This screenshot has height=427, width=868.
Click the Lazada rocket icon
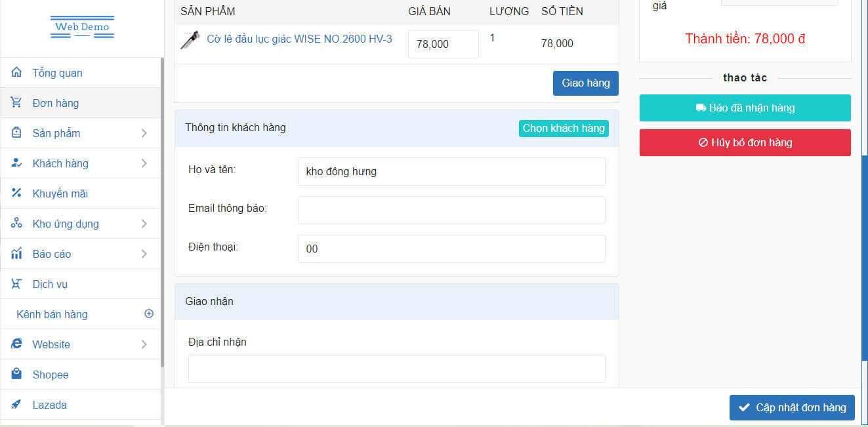(x=16, y=405)
